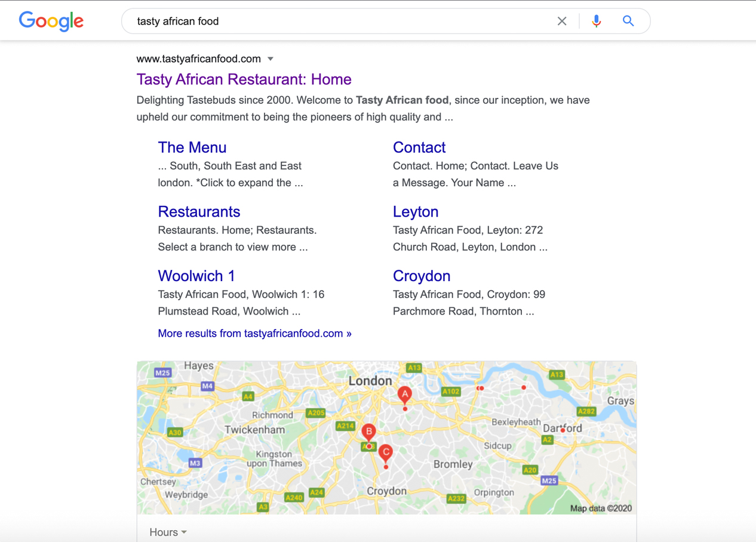Start voice search with the microphone icon
The image size is (756, 542).
[x=596, y=21]
